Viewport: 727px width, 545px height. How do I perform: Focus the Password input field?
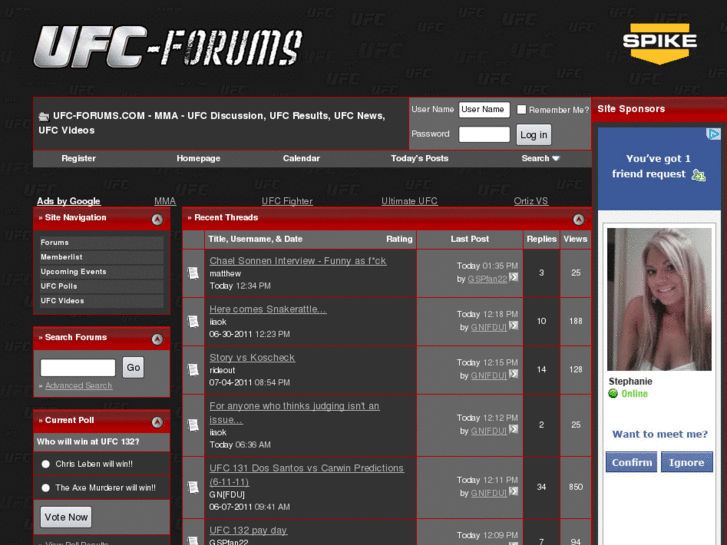(484, 134)
